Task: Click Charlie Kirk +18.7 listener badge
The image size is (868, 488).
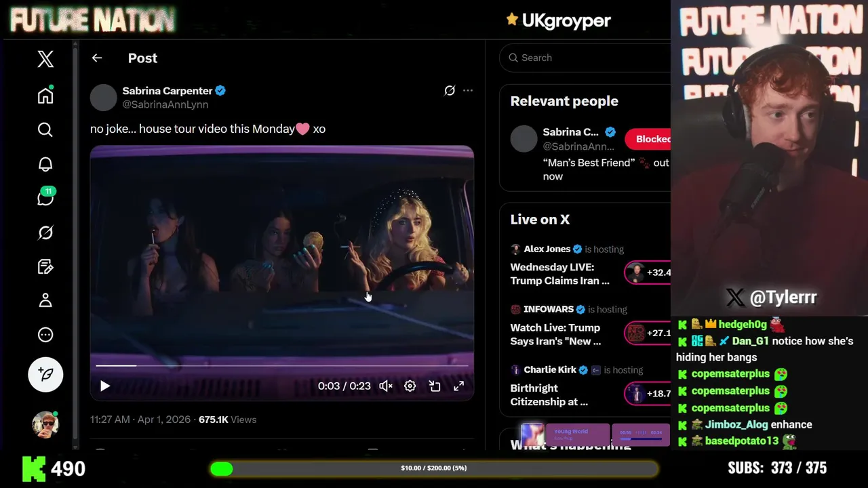Action: (648, 393)
